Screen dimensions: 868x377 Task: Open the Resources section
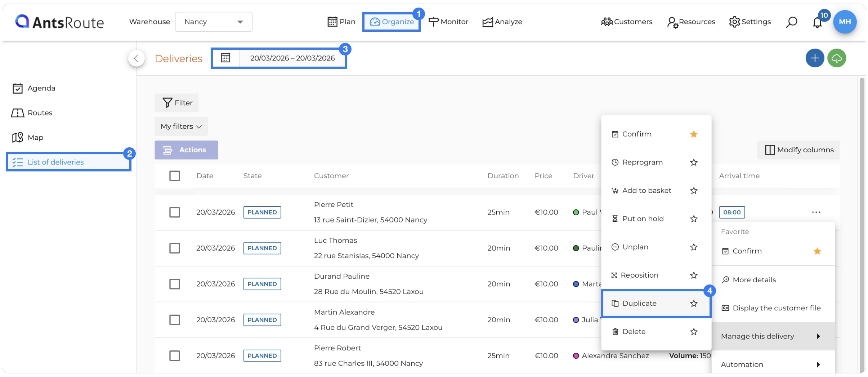[691, 22]
